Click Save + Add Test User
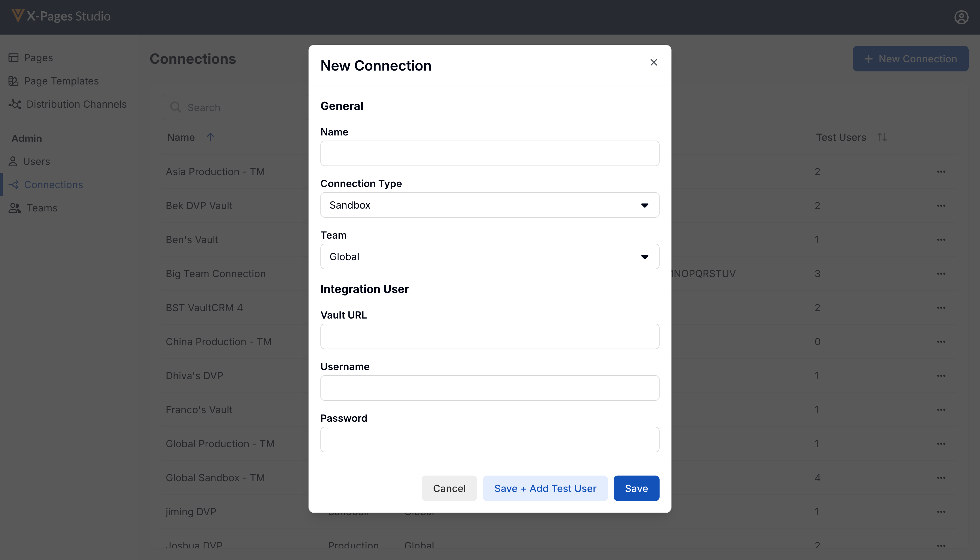 [x=545, y=488]
